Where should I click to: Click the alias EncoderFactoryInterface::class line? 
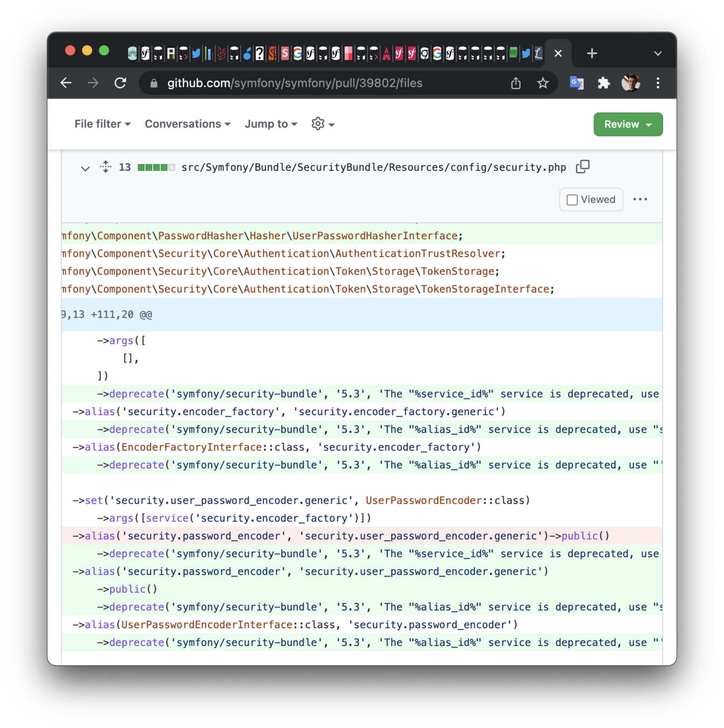[x=361, y=447]
